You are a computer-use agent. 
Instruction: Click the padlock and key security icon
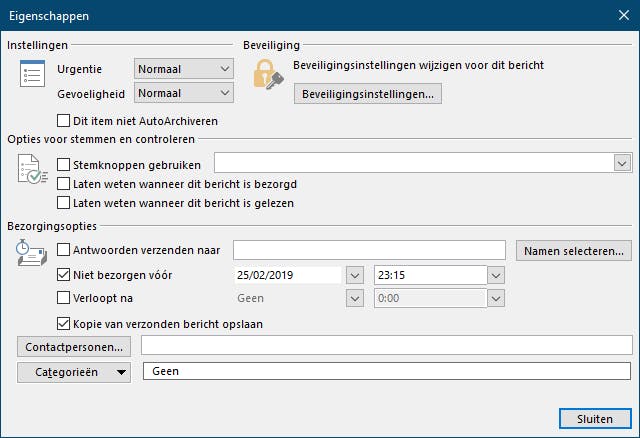click(x=268, y=74)
